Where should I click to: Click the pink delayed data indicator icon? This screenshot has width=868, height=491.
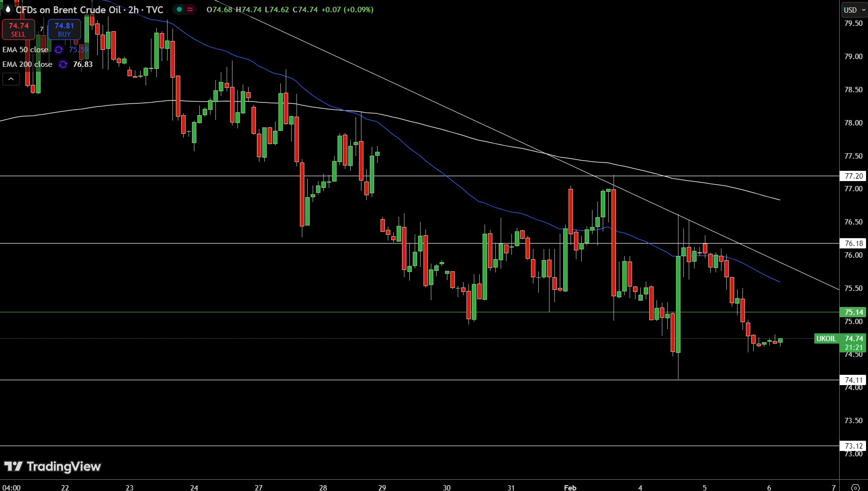tap(190, 9)
